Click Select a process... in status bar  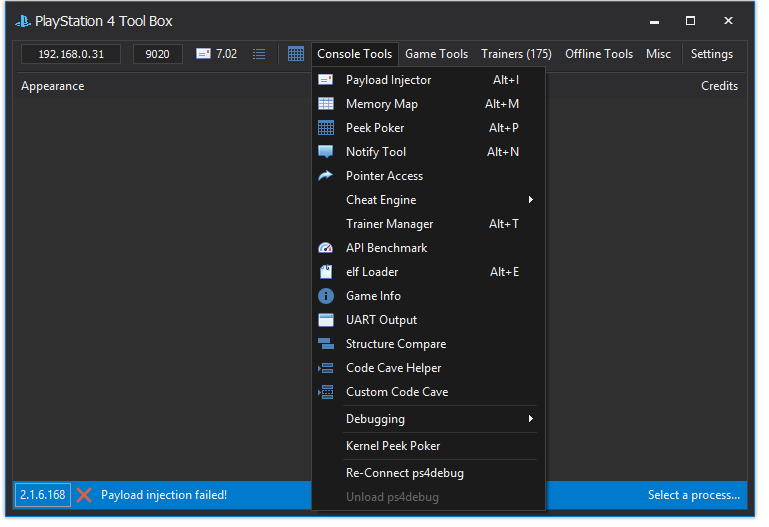[x=693, y=495]
